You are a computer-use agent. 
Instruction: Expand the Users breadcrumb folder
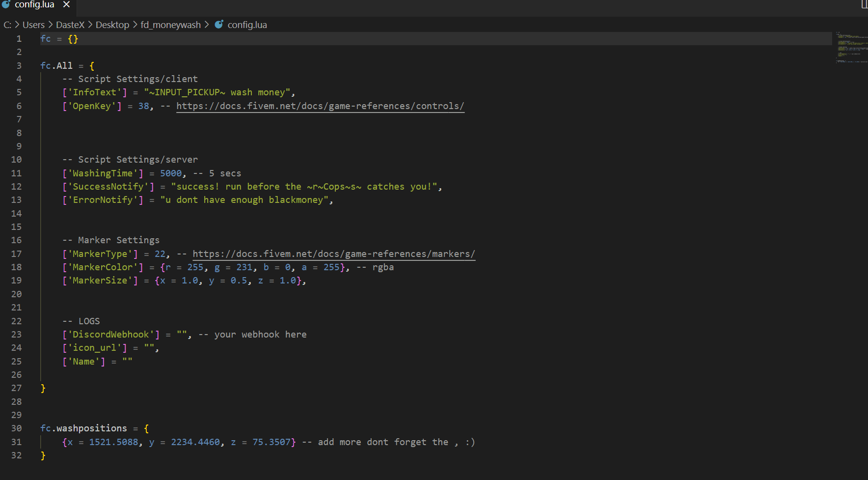[x=33, y=25]
